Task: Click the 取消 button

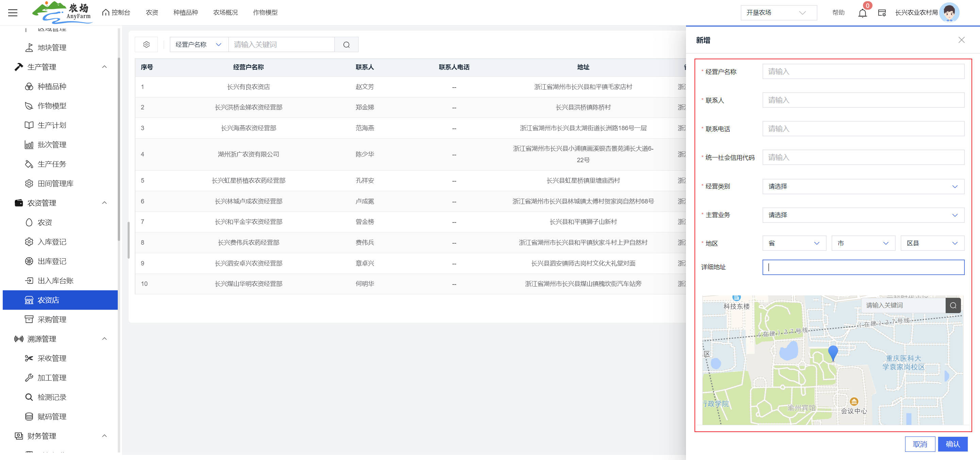Action: [x=919, y=444]
